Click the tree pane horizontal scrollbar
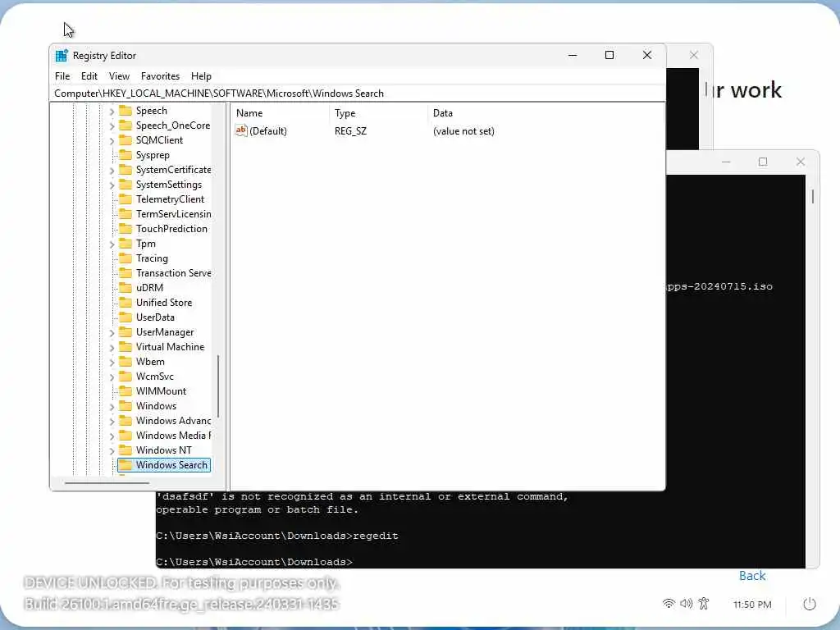The width and height of the screenshot is (840, 630). (x=107, y=482)
